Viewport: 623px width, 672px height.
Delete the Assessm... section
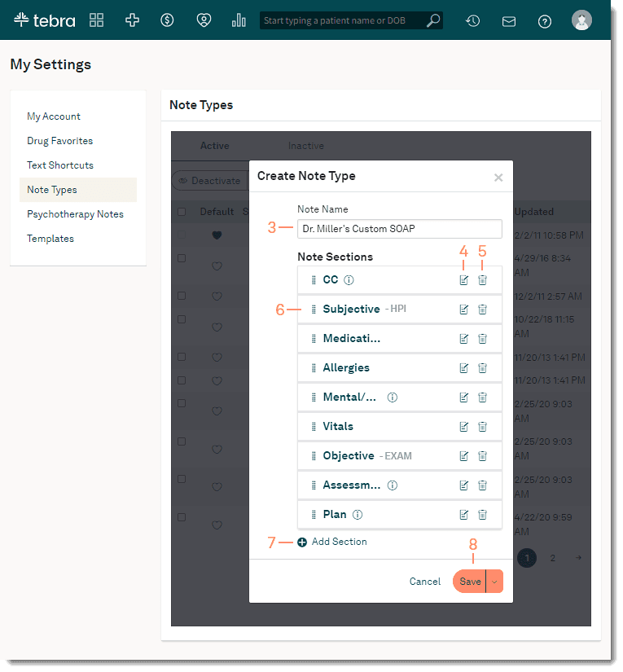(482, 485)
